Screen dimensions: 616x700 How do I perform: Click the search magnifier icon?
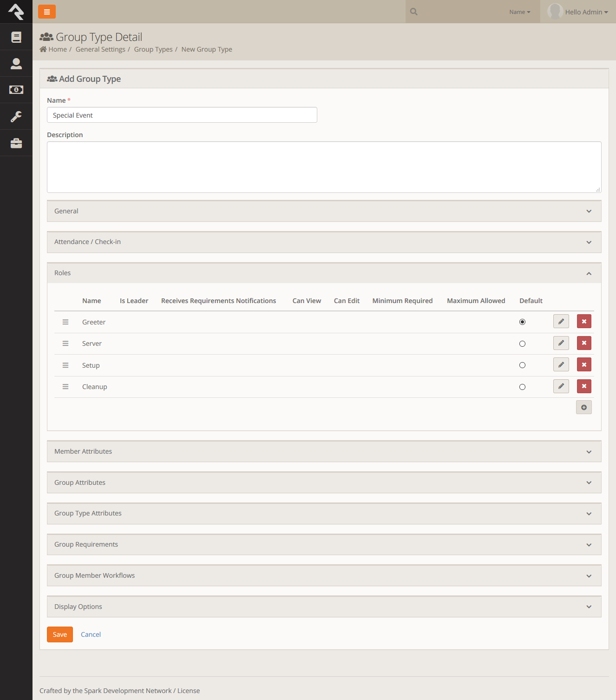[x=414, y=12]
